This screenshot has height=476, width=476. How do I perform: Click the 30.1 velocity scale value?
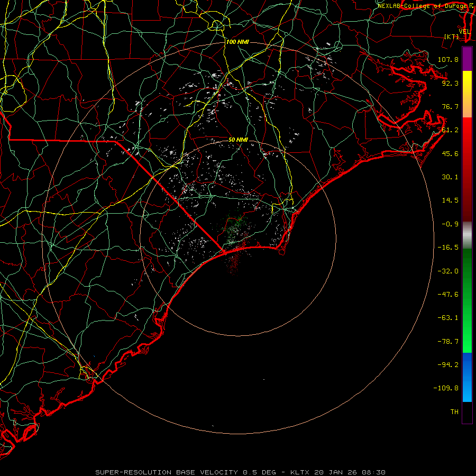click(x=450, y=177)
